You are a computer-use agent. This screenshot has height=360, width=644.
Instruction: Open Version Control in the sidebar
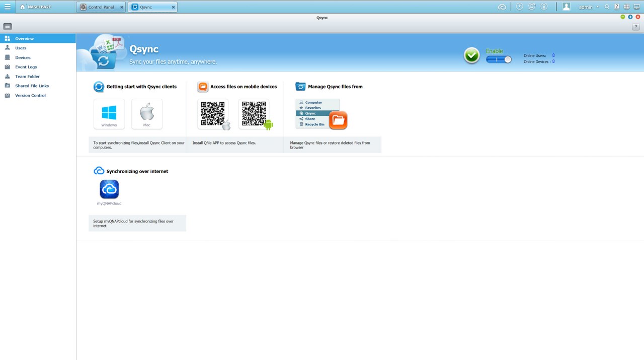[x=38, y=95]
